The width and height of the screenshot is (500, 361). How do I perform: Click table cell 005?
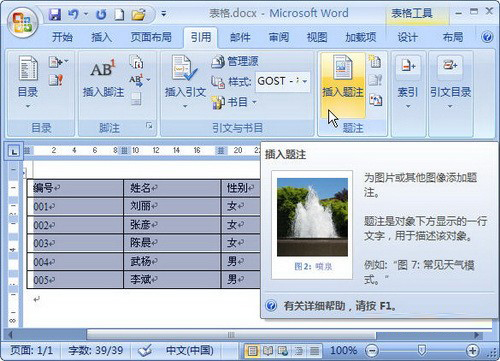click(x=75, y=279)
